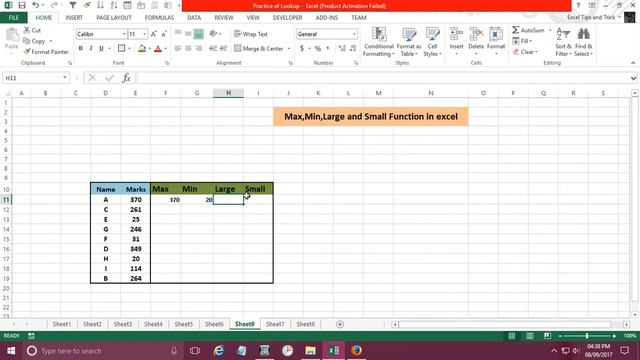Click the Paste clipboard icon
The image size is (640, 360).
12,36
